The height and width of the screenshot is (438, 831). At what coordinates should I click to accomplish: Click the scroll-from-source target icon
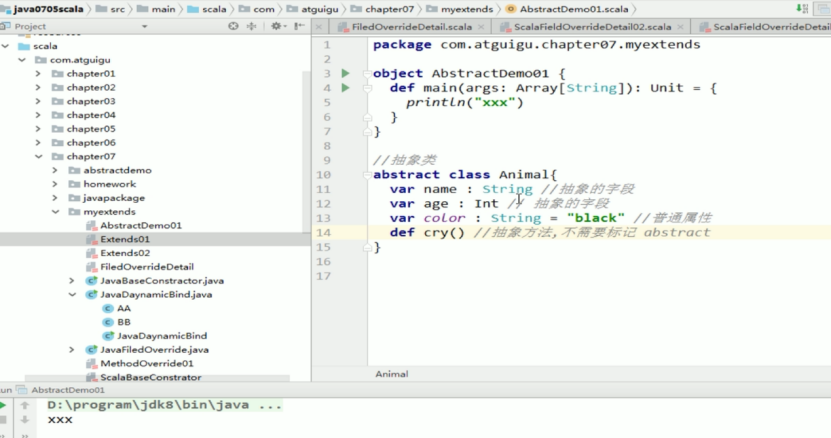click(x=233, y=26)
